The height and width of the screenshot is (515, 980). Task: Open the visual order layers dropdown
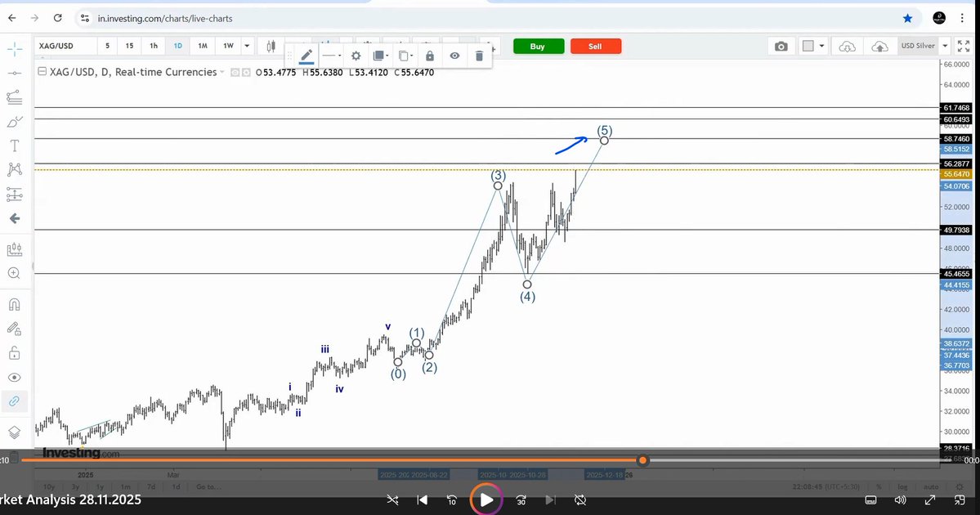coord(380,56)
